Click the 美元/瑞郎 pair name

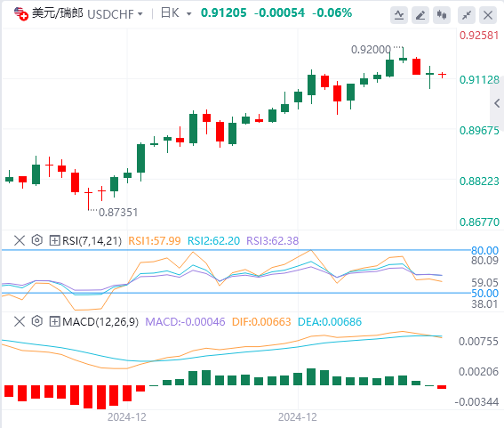click(x=58, y=13)
